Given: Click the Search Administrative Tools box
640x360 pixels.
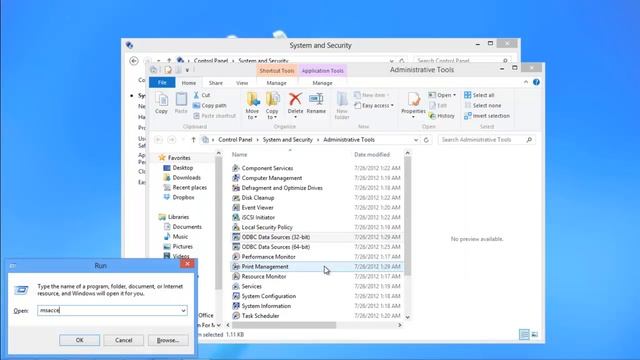Looking at the screenshot, I should point(487,140).
